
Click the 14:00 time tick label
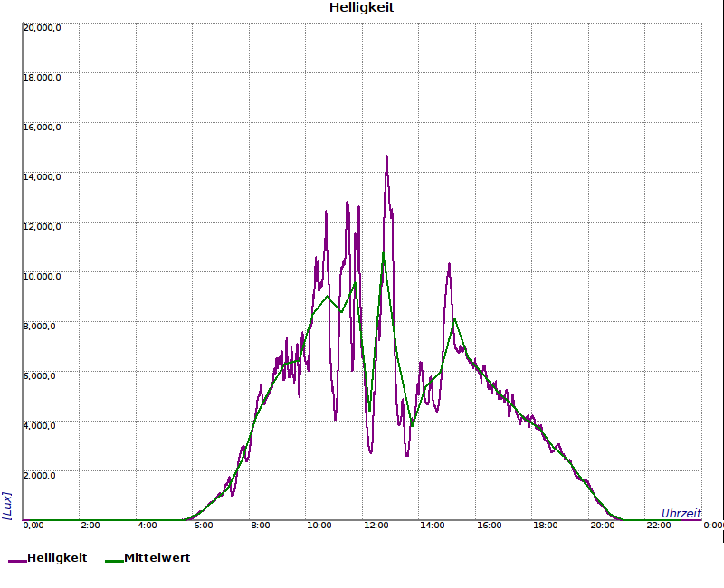433,526
